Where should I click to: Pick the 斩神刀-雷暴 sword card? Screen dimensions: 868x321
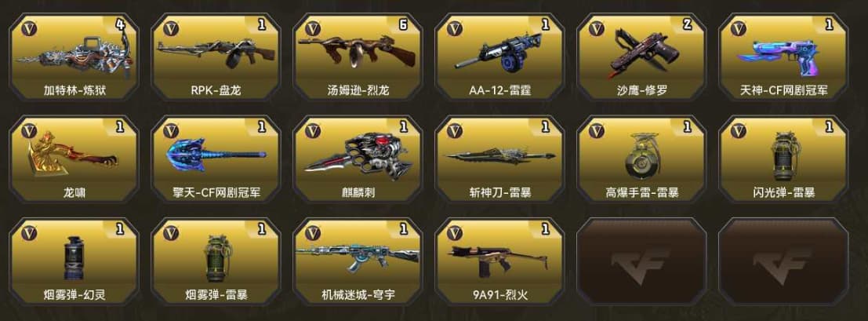499,159
